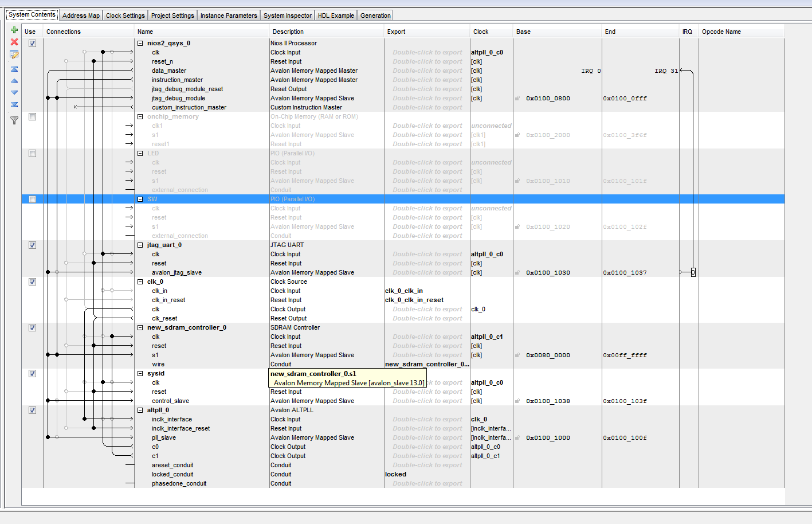Open the Project Settings tab
This screenshot has width=812, height=524.
(x=172, y=15)
